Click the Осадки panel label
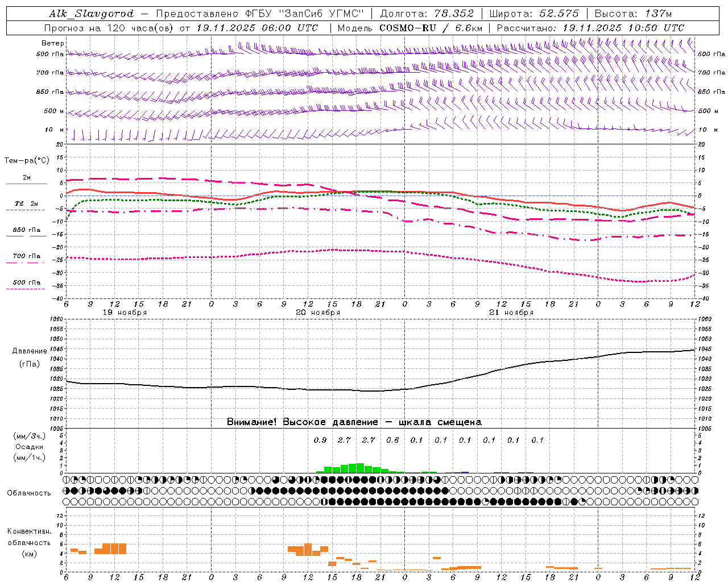 coord(30,447)
